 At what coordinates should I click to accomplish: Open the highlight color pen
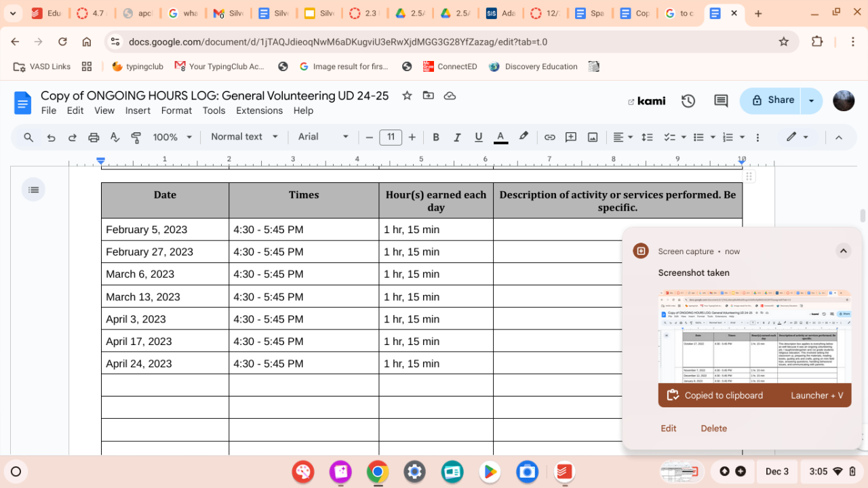pos(524,137)
